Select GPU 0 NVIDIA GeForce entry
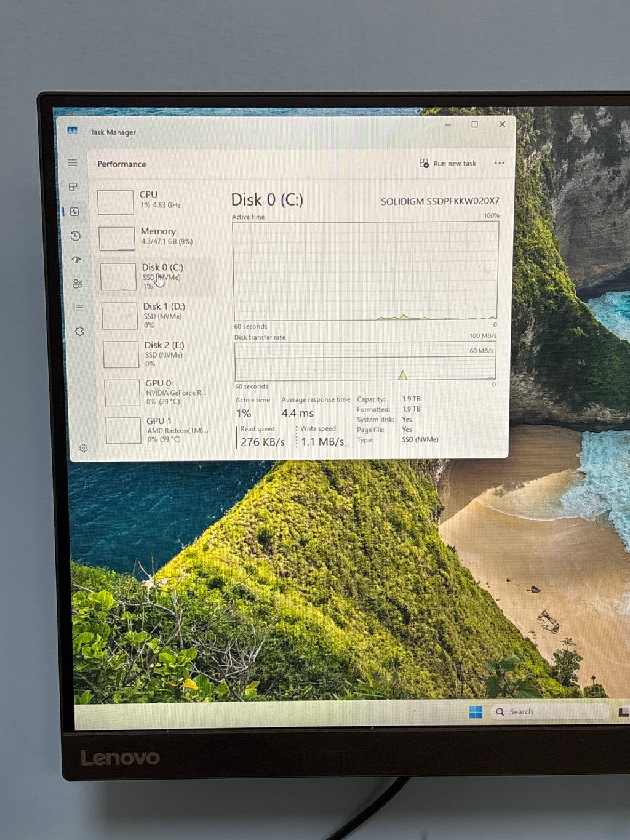This screenshot has width=630, height=840. tap(161, 392)
